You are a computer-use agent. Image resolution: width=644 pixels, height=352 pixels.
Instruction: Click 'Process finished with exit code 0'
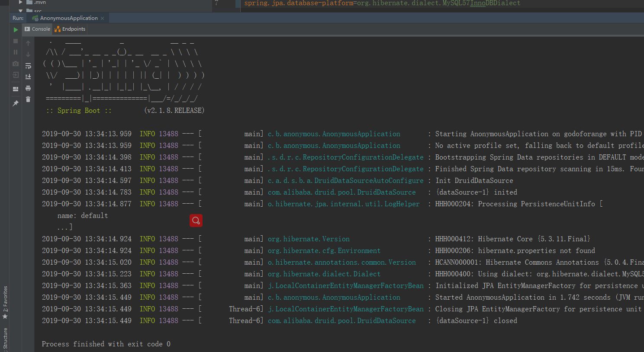(x=106, y=344)
